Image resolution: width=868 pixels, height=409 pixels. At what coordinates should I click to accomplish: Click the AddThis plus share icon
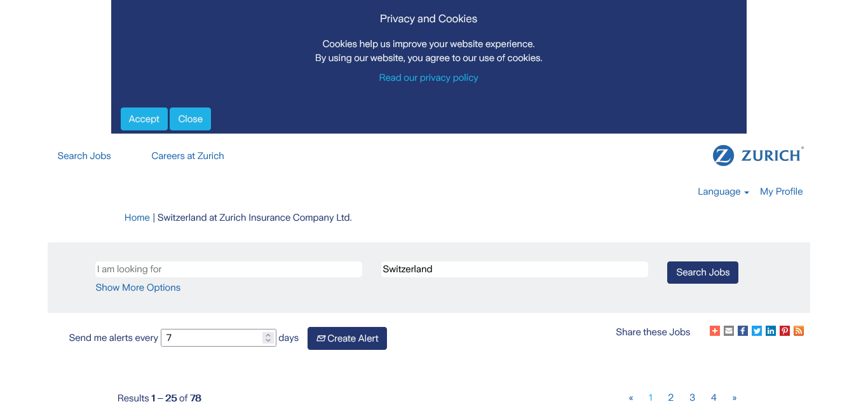point(715,331)
